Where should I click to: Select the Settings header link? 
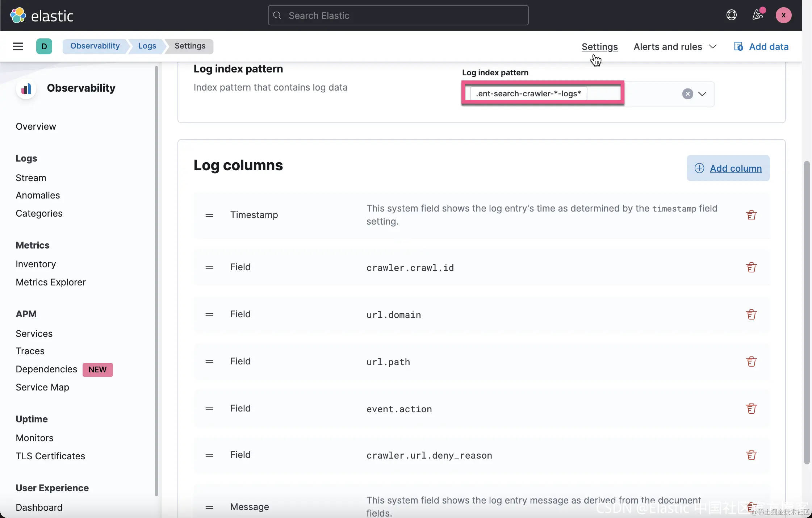[599, 47]
